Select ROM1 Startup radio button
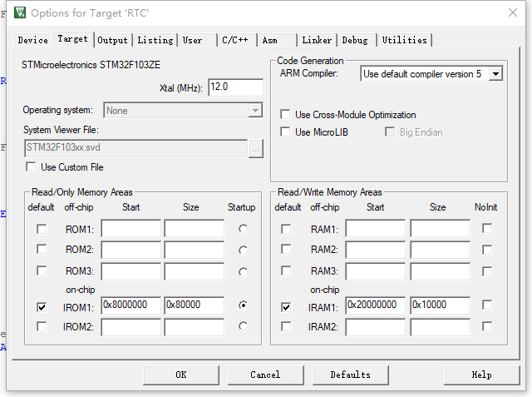 (x=243, y=229)
